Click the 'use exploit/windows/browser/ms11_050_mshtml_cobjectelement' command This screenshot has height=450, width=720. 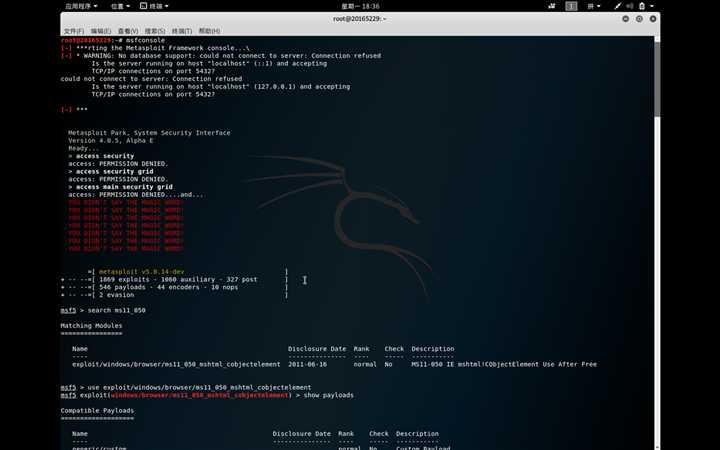(199, 387)
